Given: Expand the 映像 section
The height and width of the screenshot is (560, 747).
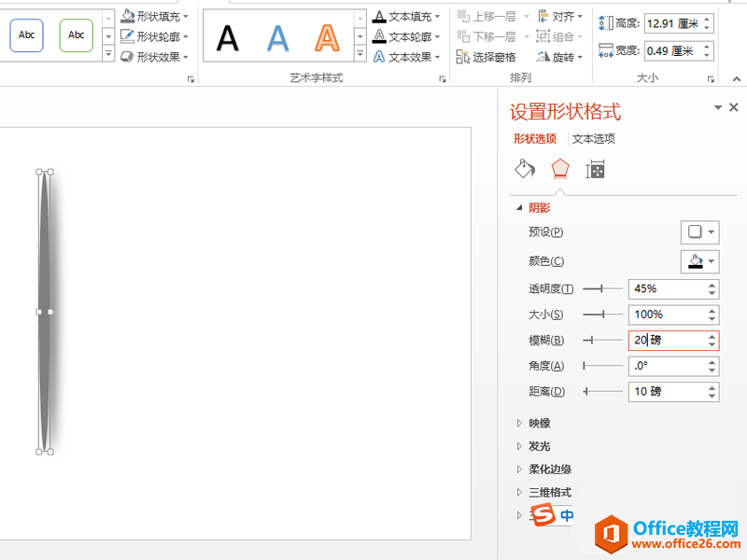Looking at the screenshot, I should pyautogui.click(x=539, y=423).
